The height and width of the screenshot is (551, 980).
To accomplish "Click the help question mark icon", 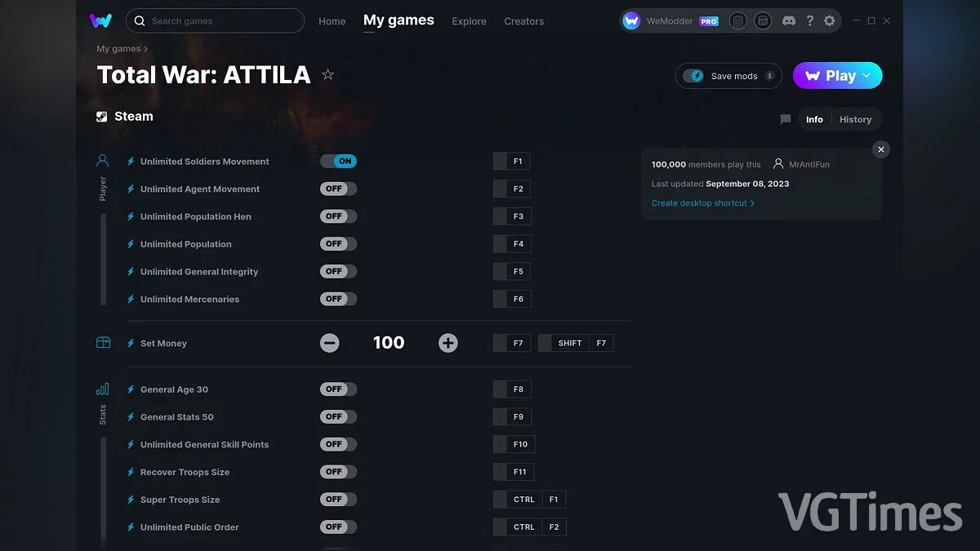I will (809, 20).
